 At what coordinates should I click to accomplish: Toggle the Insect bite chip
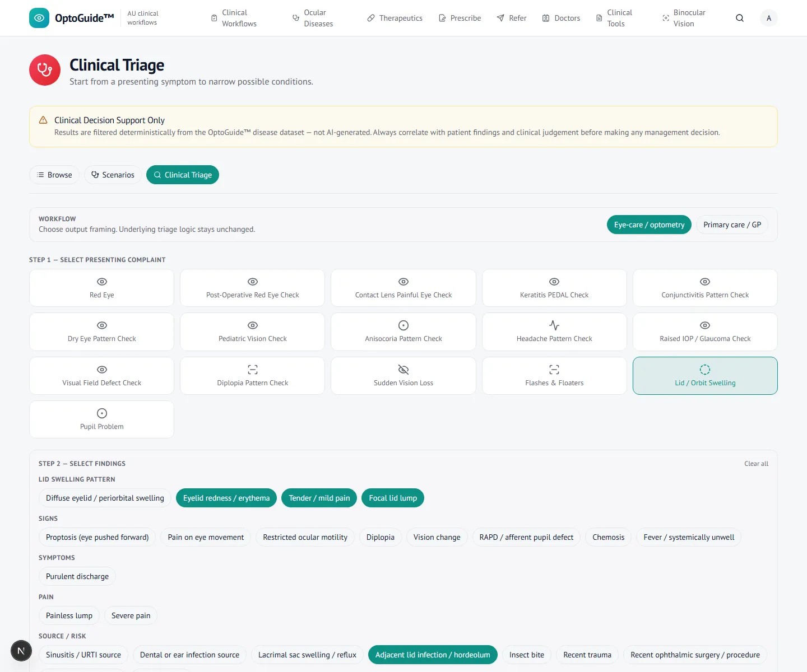coord(527,655)
